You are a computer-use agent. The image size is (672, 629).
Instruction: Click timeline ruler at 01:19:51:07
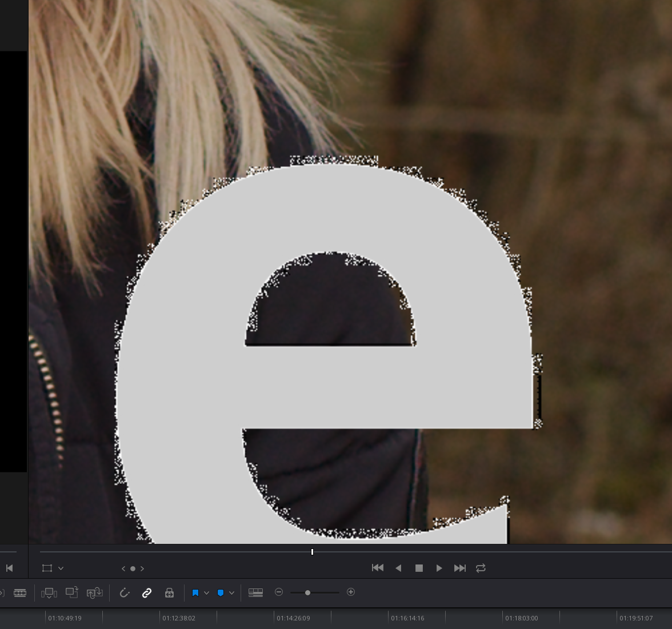[x=636, y=618]
